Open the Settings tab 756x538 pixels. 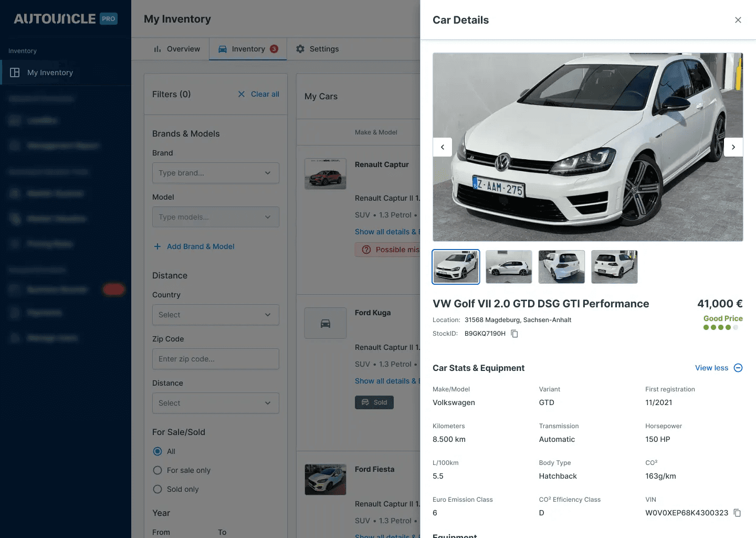317,49
